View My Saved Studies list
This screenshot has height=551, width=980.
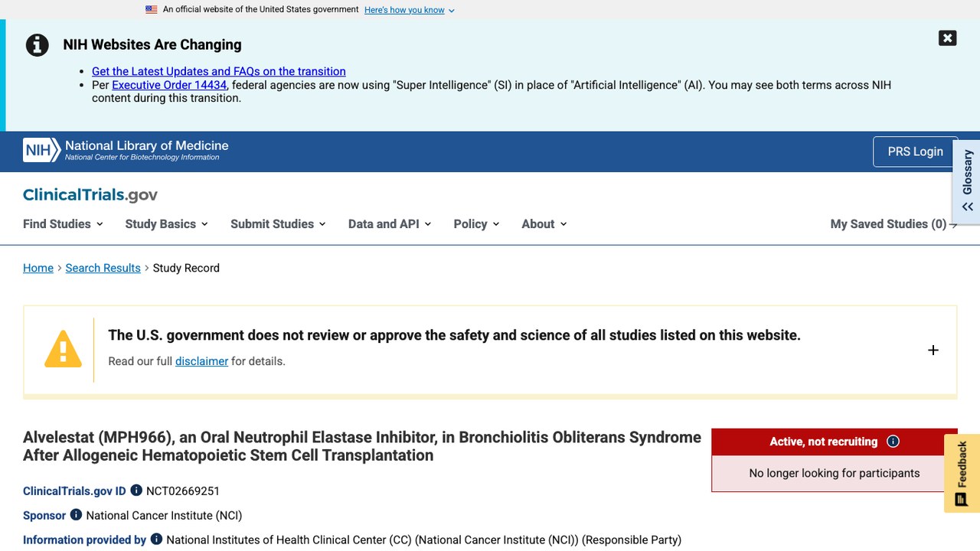(x=893, y=223)
